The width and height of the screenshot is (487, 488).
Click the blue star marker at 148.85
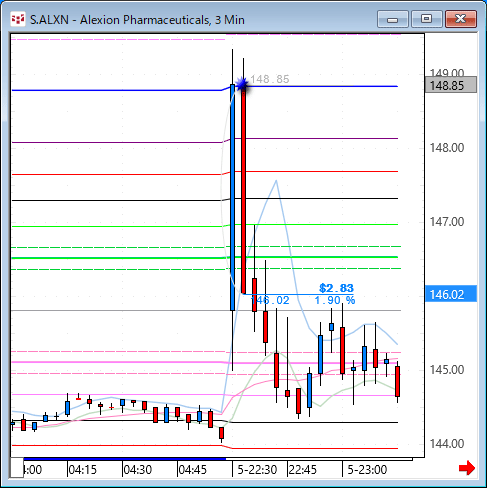point(241,84)
